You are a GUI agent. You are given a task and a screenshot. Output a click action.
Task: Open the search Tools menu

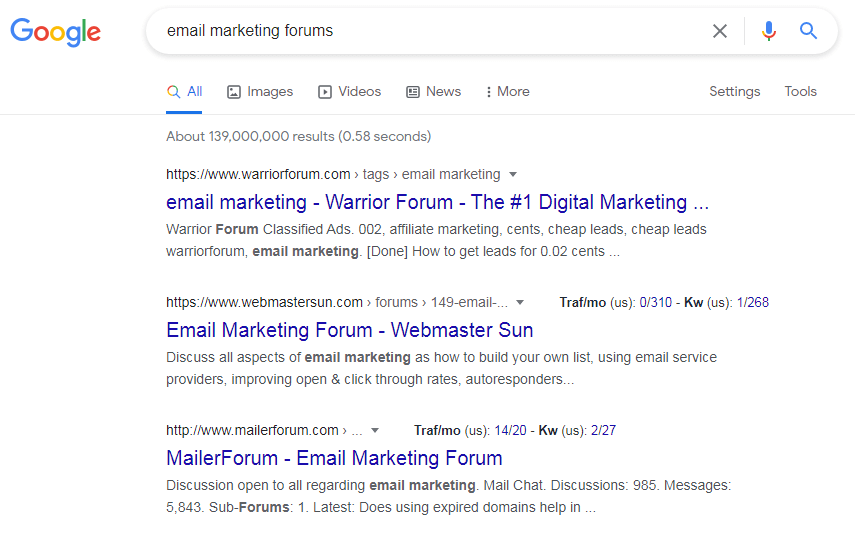[800, 92]
